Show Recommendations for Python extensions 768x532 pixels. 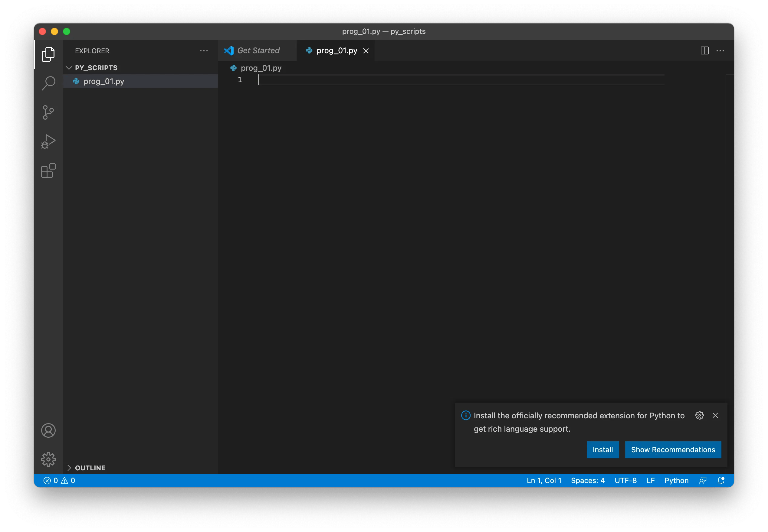(673, 450)
